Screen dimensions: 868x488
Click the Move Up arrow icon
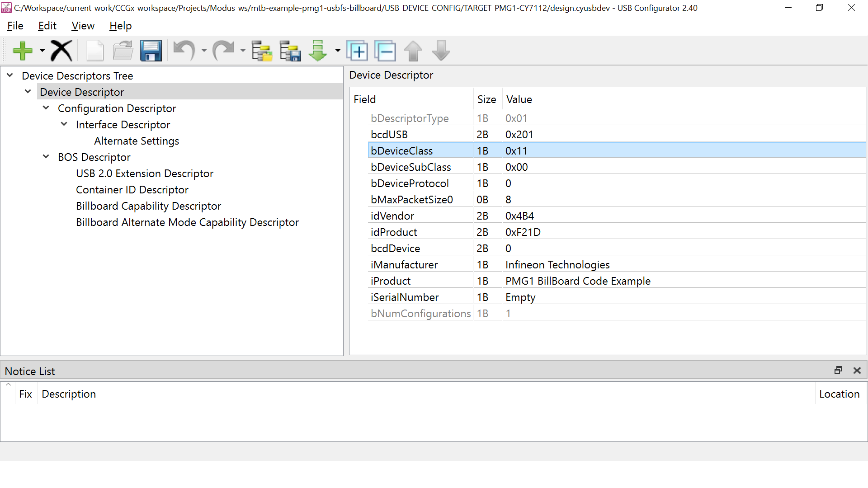[413, 51]
